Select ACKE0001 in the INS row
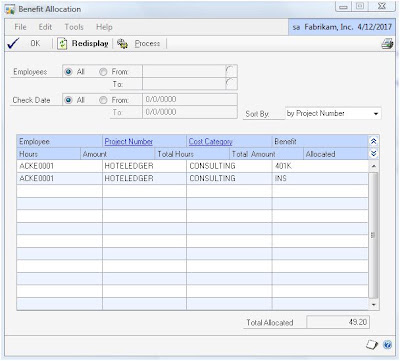The height and width of the screenshot is (361, 400). point(60,178)
